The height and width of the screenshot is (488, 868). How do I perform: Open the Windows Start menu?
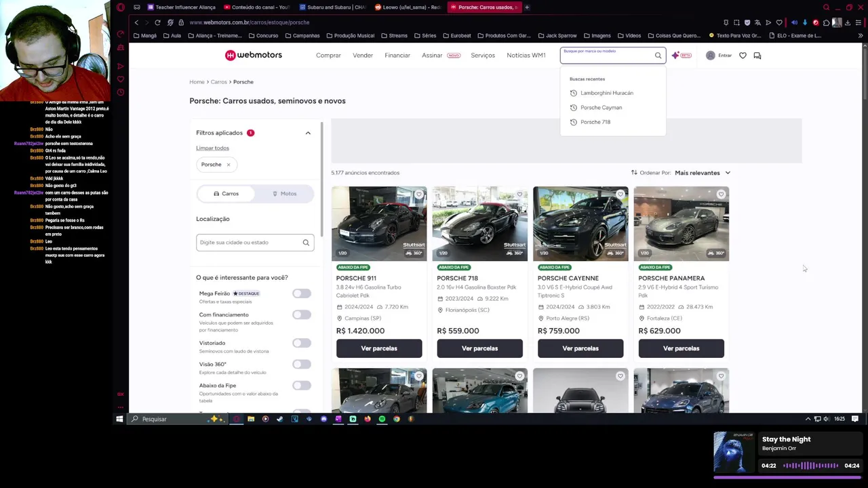119,419
